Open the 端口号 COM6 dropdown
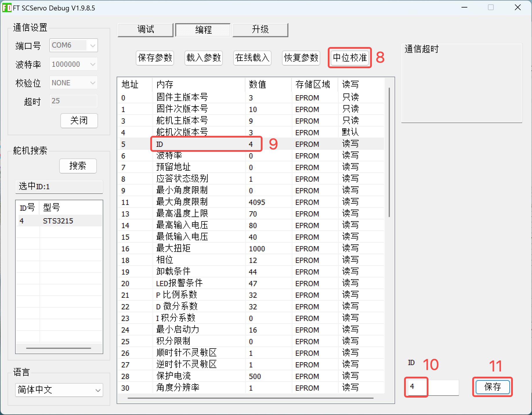 pyautogui.click(x=73, y=45)
